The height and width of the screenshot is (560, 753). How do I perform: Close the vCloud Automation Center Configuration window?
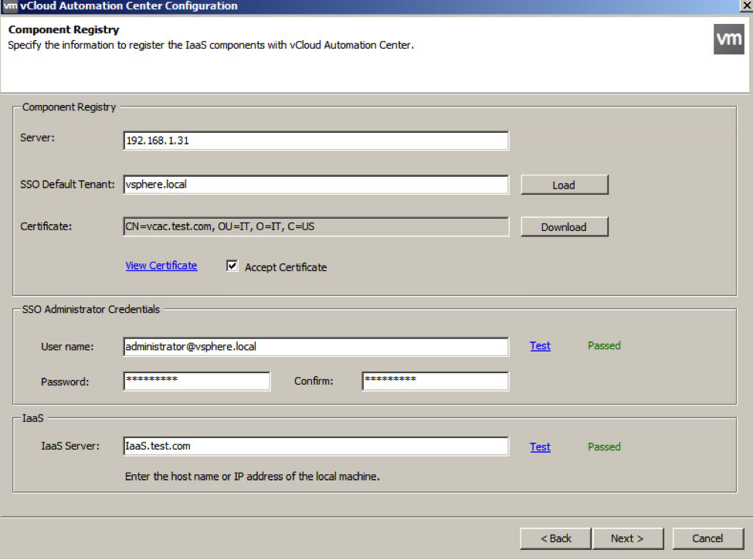pos(746,5)
